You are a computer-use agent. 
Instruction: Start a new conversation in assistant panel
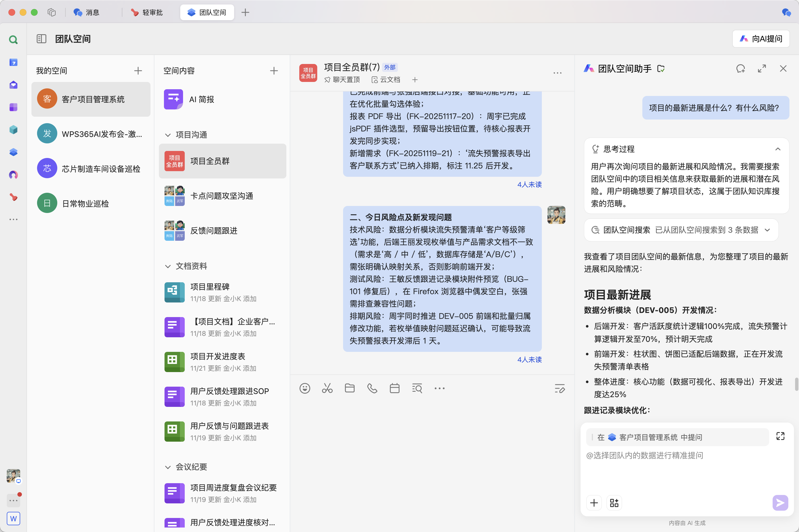click(x=740, y=69)
